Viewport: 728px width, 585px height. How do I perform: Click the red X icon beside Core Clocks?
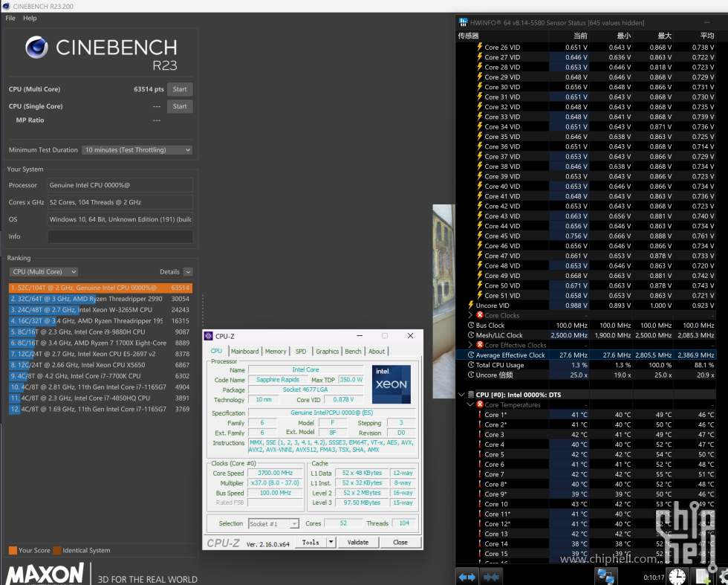(480, 315)
